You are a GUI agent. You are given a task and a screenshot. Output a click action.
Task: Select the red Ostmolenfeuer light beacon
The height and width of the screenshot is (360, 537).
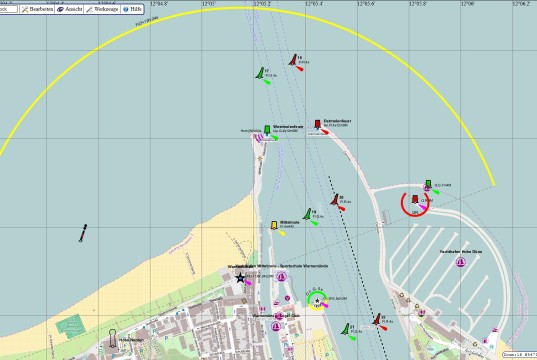coord(317,124)
